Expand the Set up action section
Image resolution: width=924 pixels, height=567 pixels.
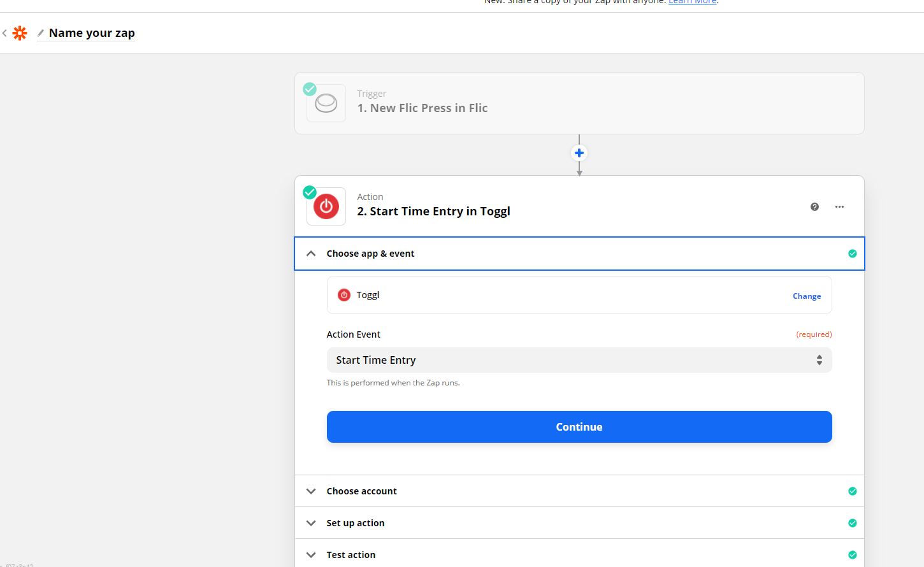click(311, 523)
